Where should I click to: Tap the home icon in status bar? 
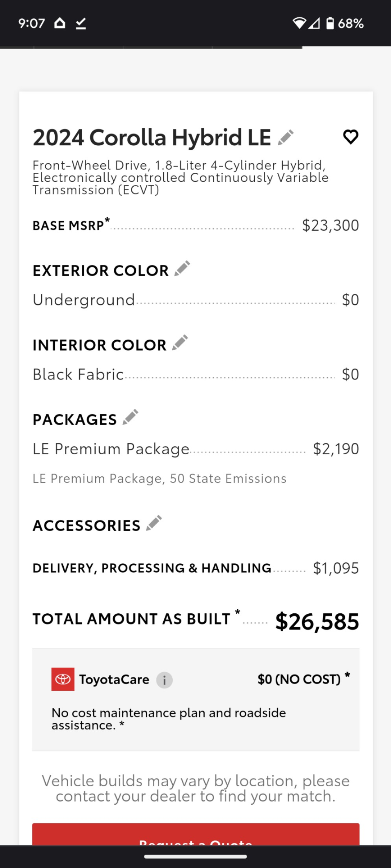pos(60,23)
